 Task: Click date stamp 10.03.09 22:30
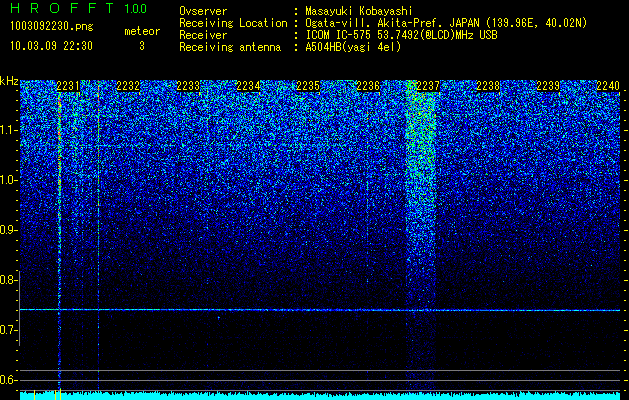point(51,46)
